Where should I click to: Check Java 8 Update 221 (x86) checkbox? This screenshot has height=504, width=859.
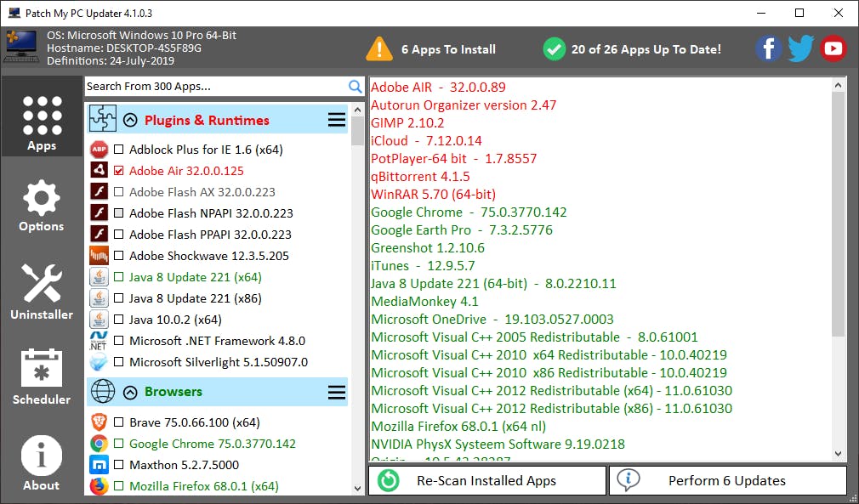click(118, 298)
